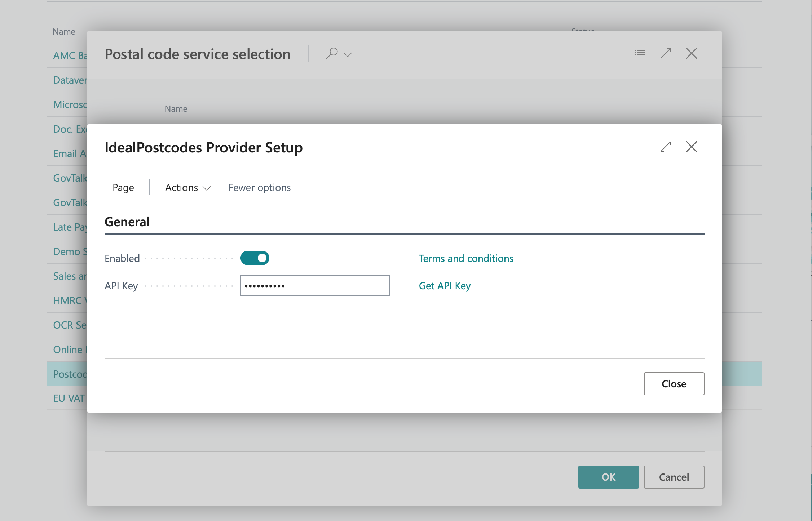This screenshot has width=812, height=521.
Task: Open Email A... entry in background list
Action: click(70, 153)
